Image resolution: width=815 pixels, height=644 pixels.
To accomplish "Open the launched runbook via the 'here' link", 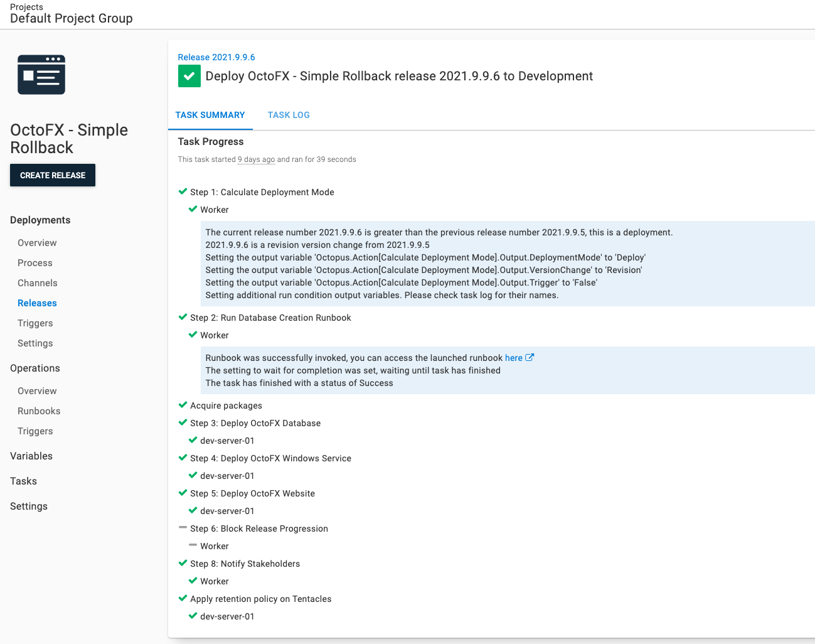I will click(513, 357).
